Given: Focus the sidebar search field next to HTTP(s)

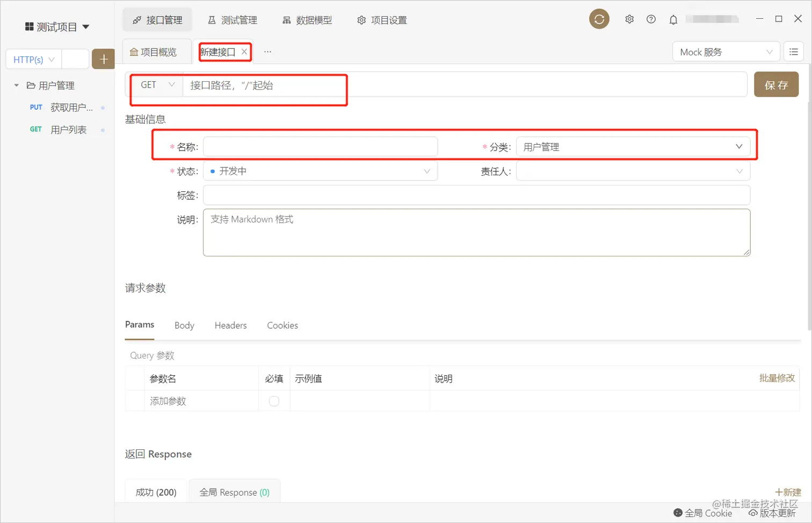Looking at the screenshot, I should coord(75,59).
